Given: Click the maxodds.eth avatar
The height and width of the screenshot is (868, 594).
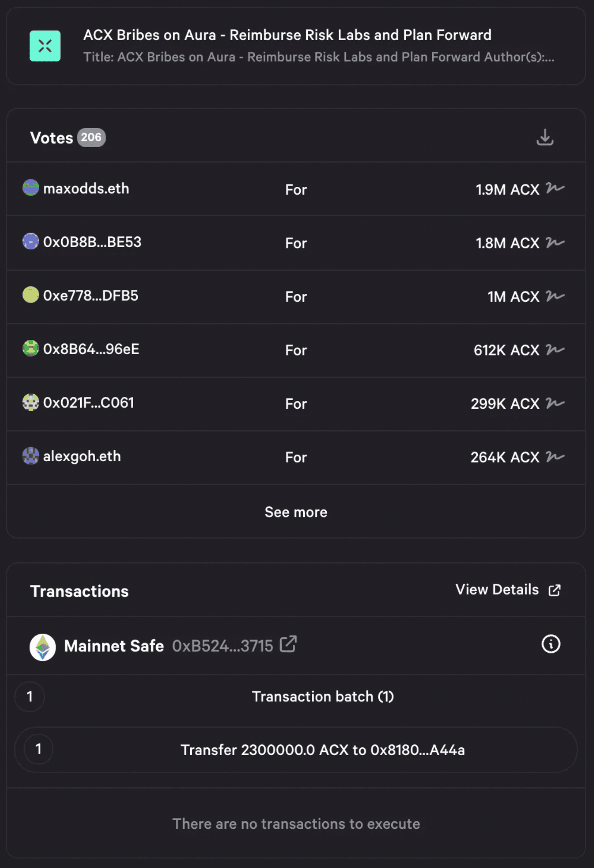Looking at the screenshot, I should pyautogui.click(x=31, y=188).
